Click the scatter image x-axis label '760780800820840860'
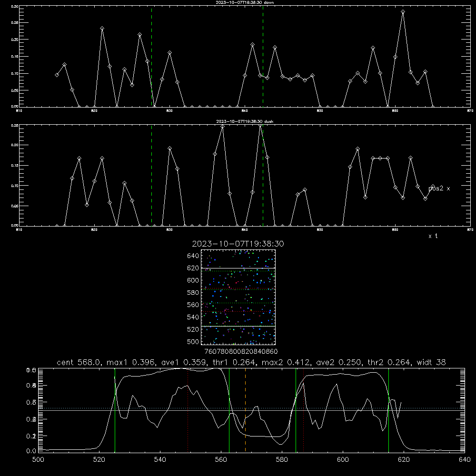Screen dimensions: 476x476 click(241, 352)
